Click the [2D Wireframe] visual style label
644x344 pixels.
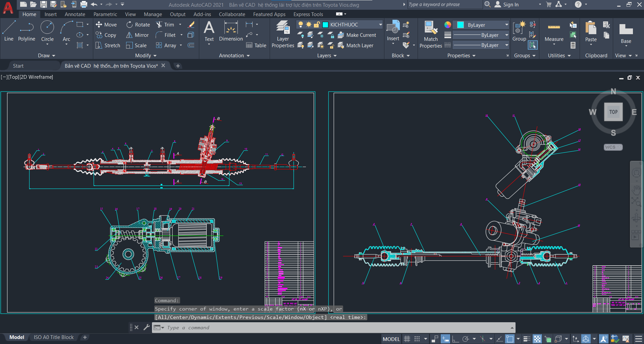click(x=36, y=77)
